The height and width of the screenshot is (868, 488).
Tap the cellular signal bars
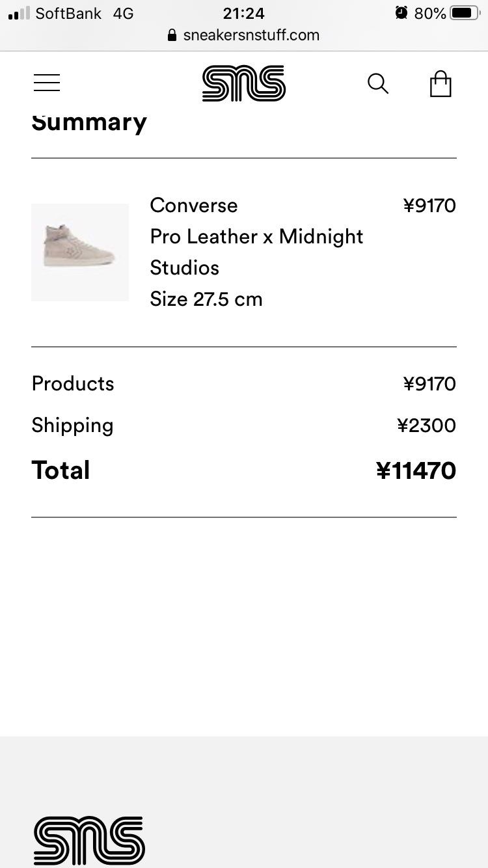click(19, 13)
